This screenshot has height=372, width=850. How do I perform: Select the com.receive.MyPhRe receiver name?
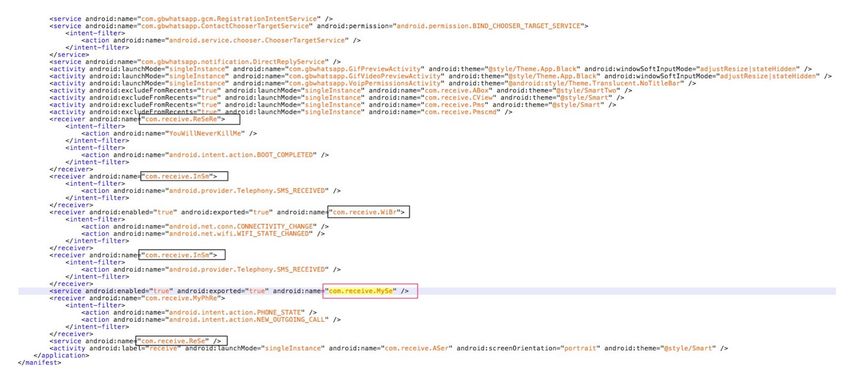tap(179, 298)
